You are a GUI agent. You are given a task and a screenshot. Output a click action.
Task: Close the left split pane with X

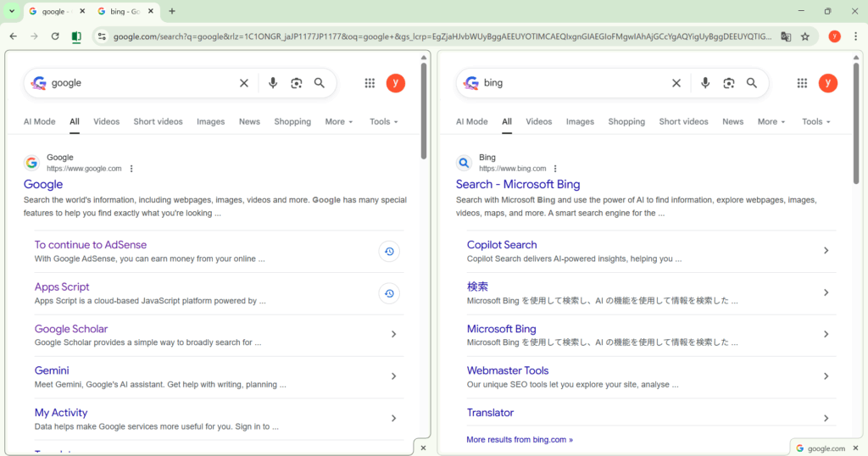point(424,448)
